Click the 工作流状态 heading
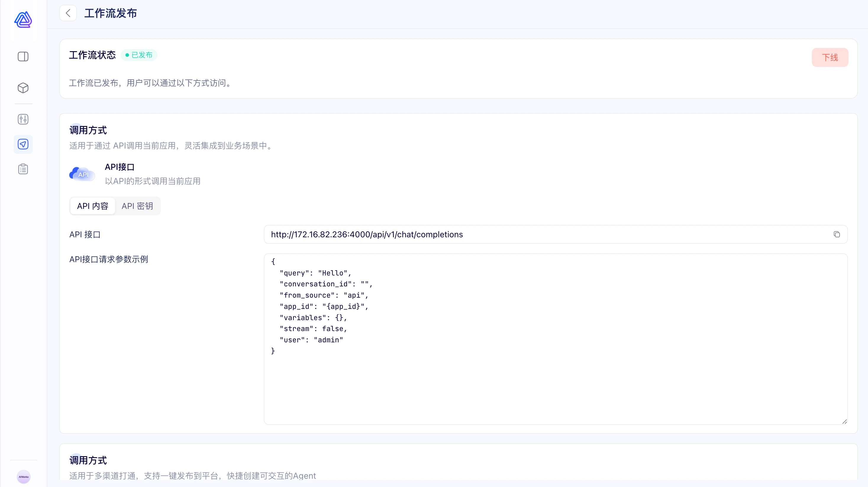This screenshot has height=487, width=868. 92,55
